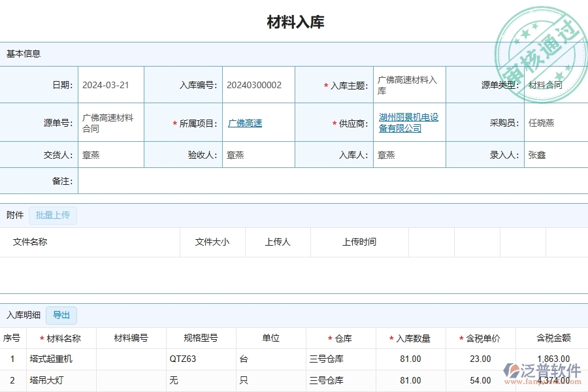
Task: Click the 批量上传 batch upload button
Action: pos(53,216)
